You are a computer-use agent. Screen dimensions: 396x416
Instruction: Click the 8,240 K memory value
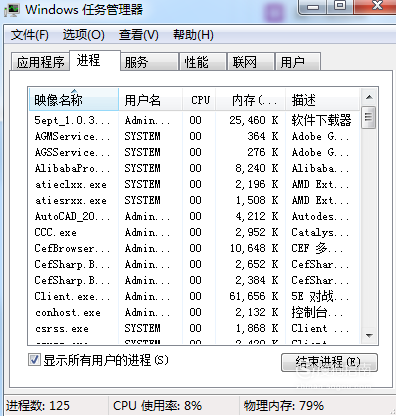pyautogui.click(x=257, y=168)
